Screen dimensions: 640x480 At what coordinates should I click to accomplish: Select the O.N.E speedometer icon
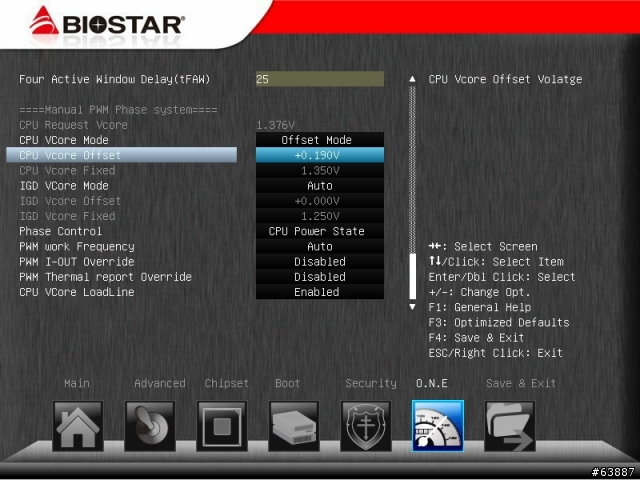(438, 426)
